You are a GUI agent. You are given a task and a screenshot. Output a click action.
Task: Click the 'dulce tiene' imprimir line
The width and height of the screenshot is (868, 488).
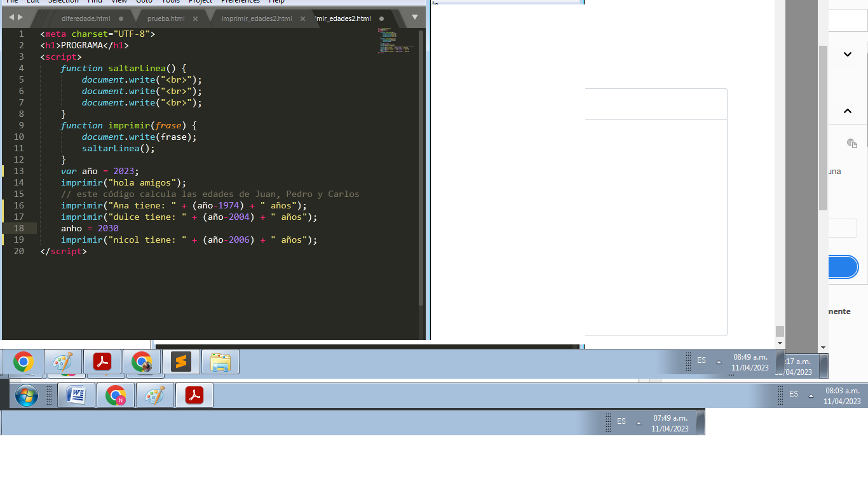coord(189,217)
